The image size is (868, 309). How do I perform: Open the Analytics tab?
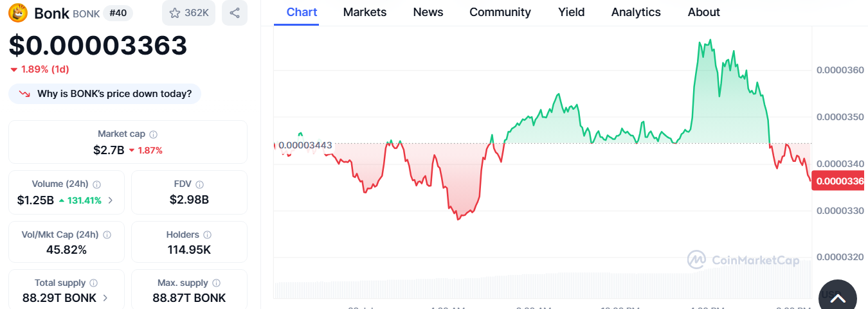pos(636,12)
